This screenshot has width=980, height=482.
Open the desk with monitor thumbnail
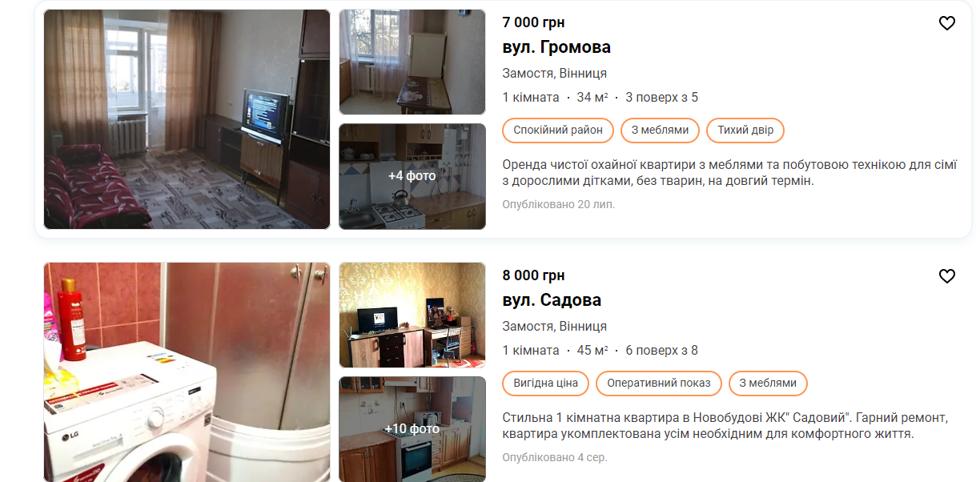[412, 315]
